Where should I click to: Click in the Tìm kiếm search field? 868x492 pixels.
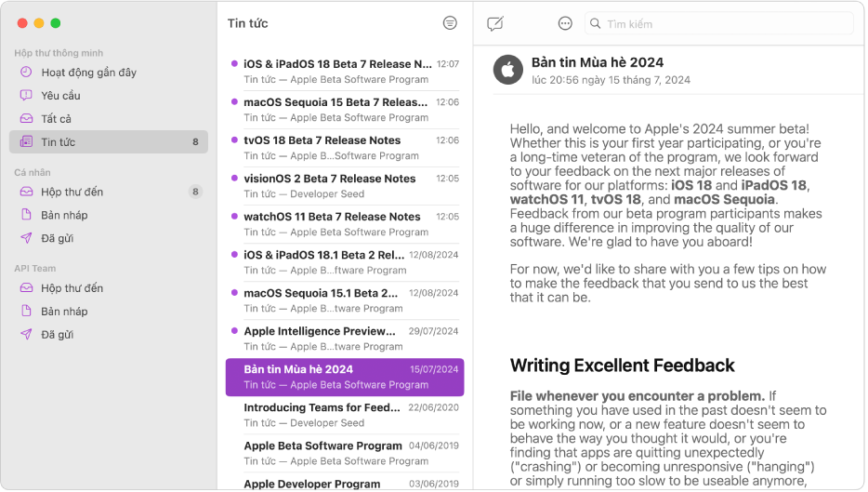tap(718, 24)
